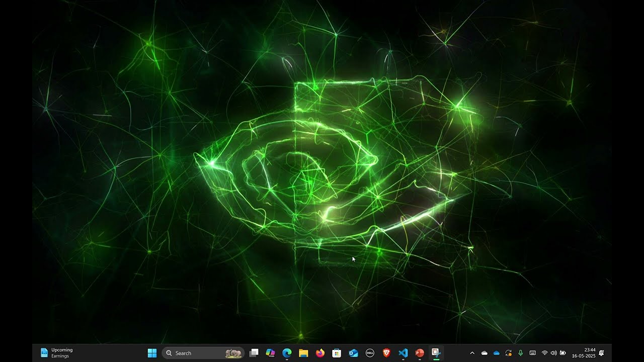Viewport: 644px width, 362px height.
Task: Open the touch keyboard tray icon
Action: [533, 353]
